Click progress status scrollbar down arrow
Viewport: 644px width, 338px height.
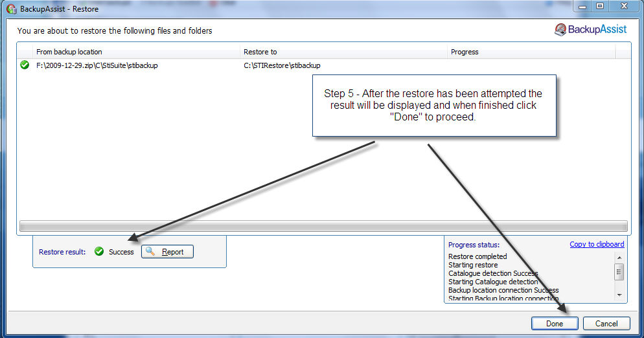619,295
